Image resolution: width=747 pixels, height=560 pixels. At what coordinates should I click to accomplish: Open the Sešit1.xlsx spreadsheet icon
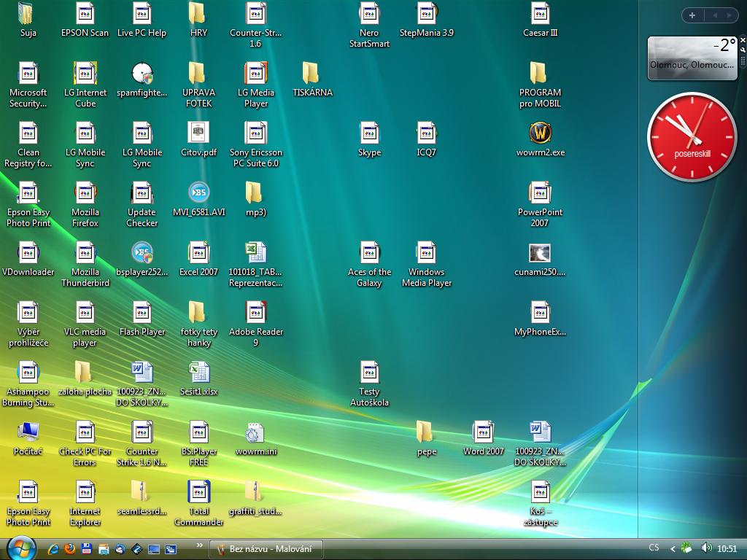click(x=198, y=373)
